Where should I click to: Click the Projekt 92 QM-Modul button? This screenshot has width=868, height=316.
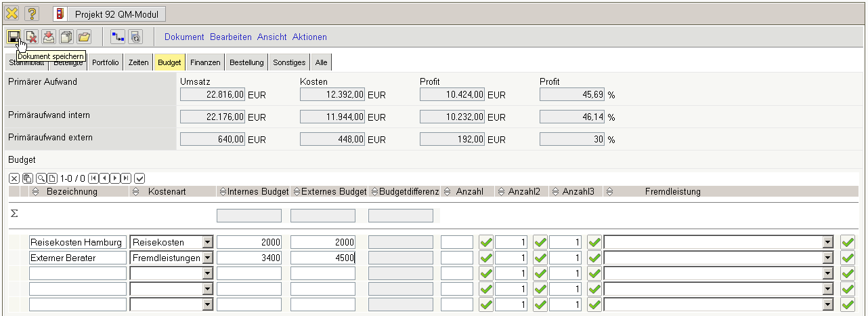click(x=108, y=14)
